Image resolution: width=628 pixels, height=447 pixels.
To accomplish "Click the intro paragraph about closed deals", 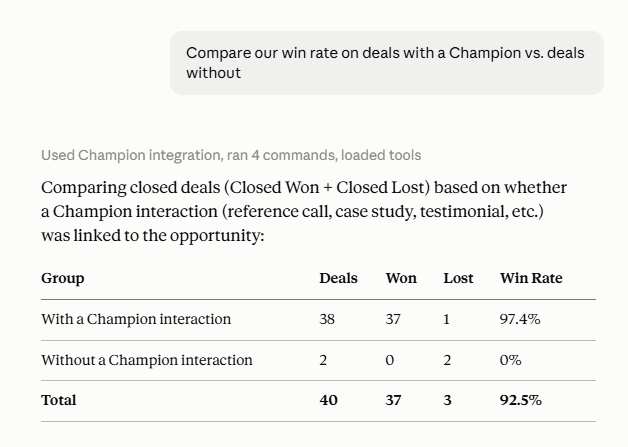I will coord(304,211).
